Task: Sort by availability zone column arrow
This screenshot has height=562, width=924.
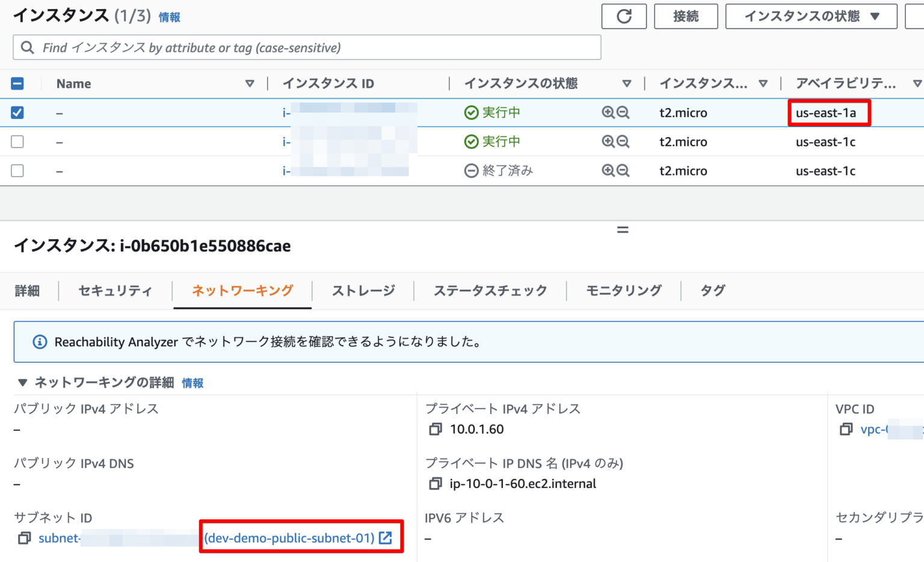Action: coord(917,84)
